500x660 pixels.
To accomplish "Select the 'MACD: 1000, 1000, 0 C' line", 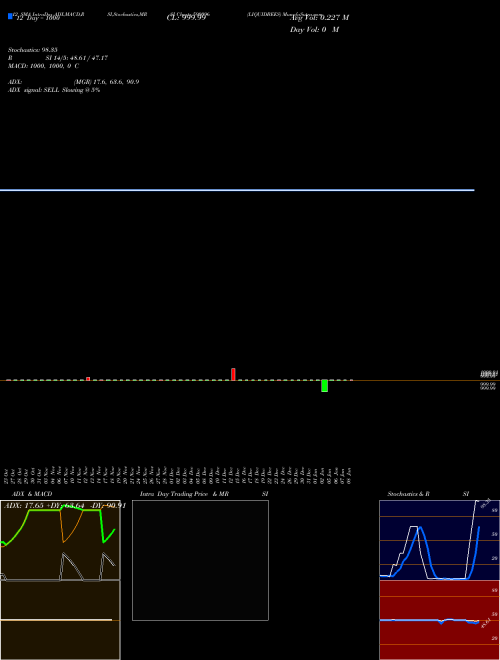I will tap(43, 66).
